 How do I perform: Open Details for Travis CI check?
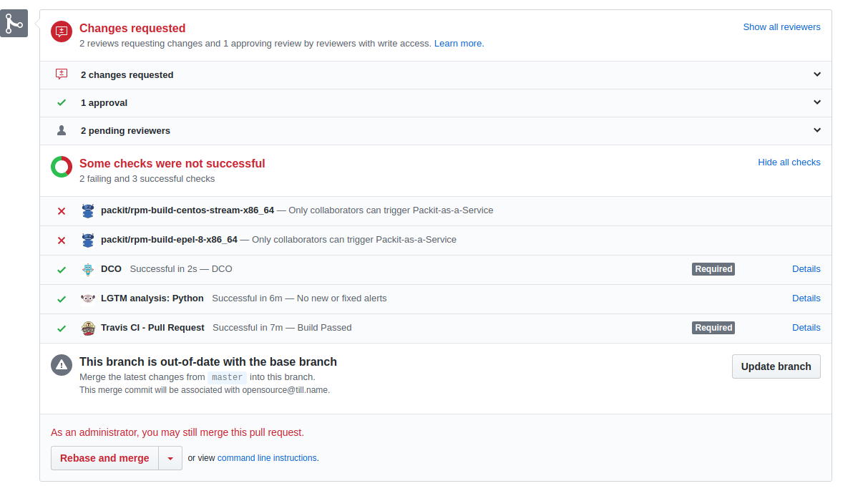tap(806, 328)
